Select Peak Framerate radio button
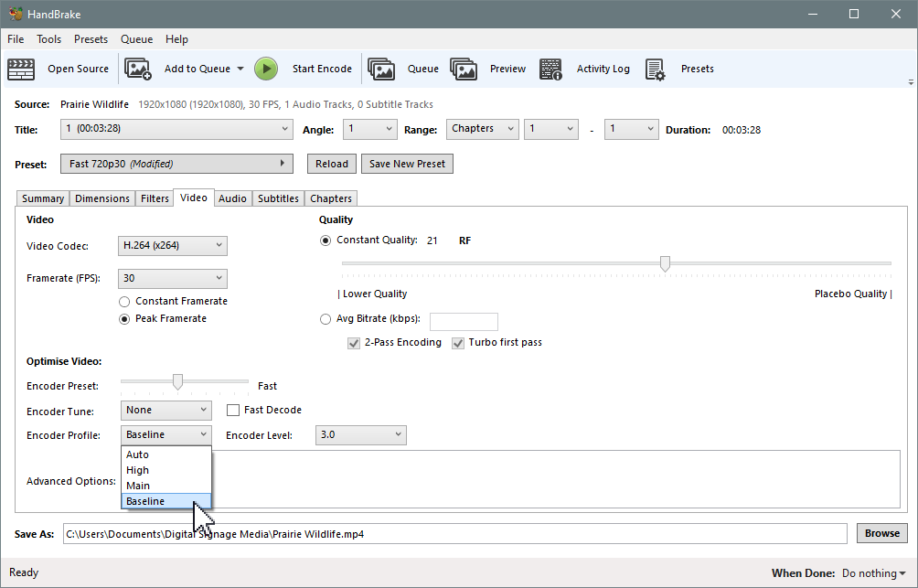The width and height of the screenshot is (918, 588). 124,319
